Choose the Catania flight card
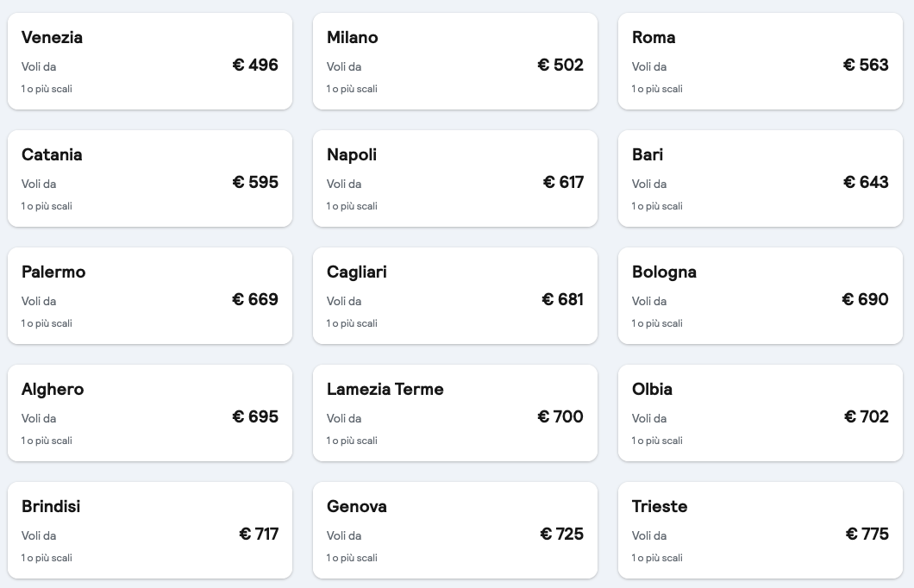The height and width of the screenshot is (588, 914). point(150,178)
